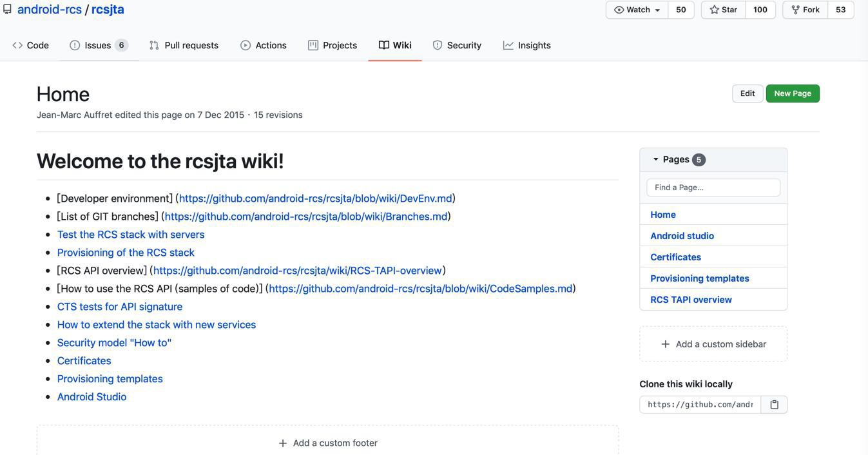Switch to the Pull requests tab
Screen dimensions: 868x455
point(184,45)
